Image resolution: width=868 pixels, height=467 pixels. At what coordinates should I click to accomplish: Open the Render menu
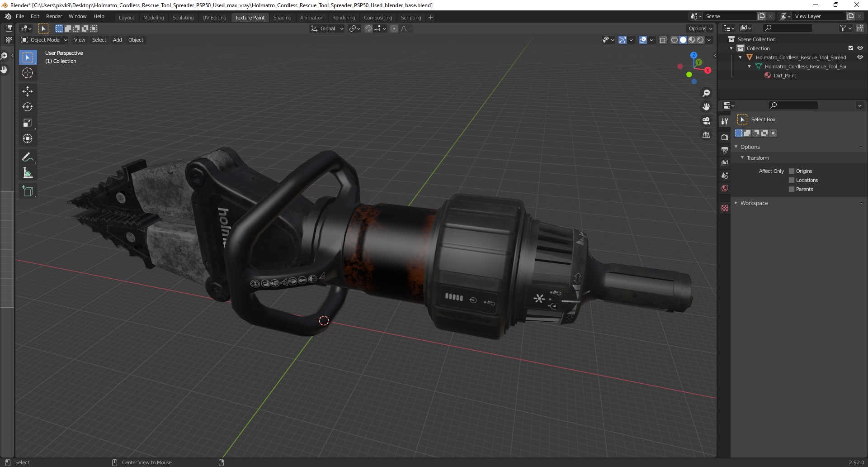pos(54,16)
